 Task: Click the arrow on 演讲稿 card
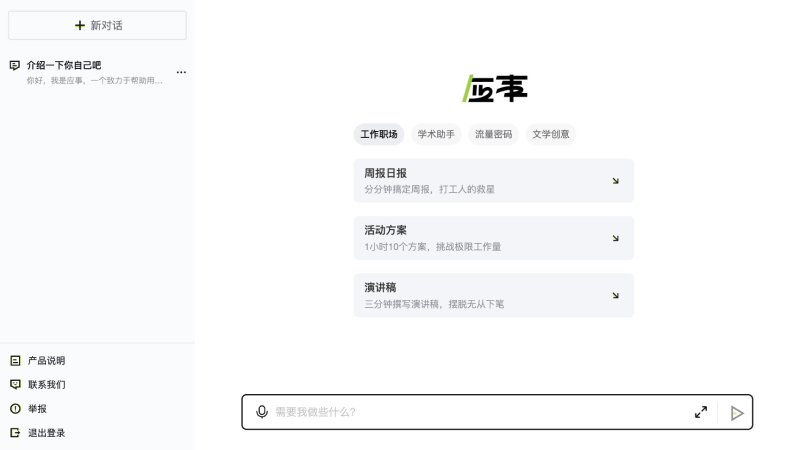coord(615,295)
